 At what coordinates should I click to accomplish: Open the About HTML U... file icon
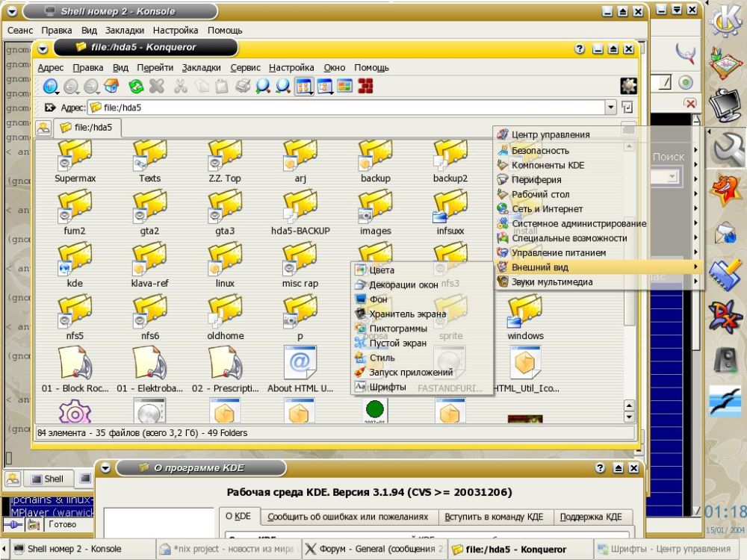[x=300, y=370]
